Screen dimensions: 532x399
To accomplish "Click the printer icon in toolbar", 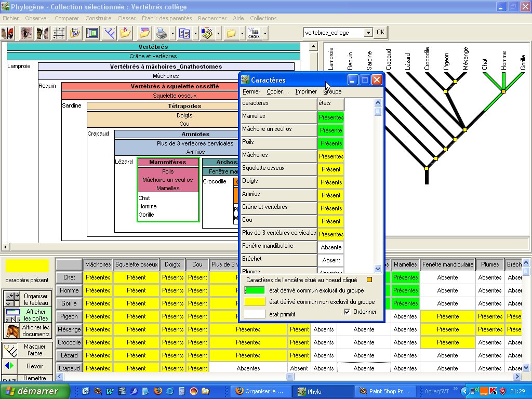I will click(x=162, y=33).
